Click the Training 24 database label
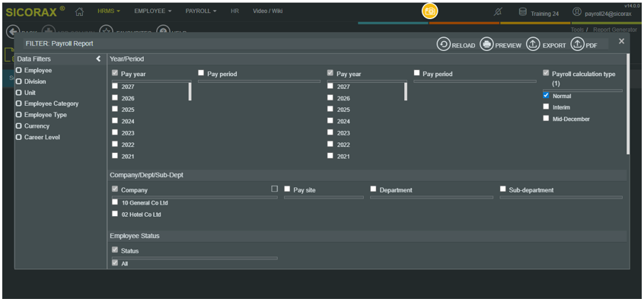644x302 pixels. 544,14
